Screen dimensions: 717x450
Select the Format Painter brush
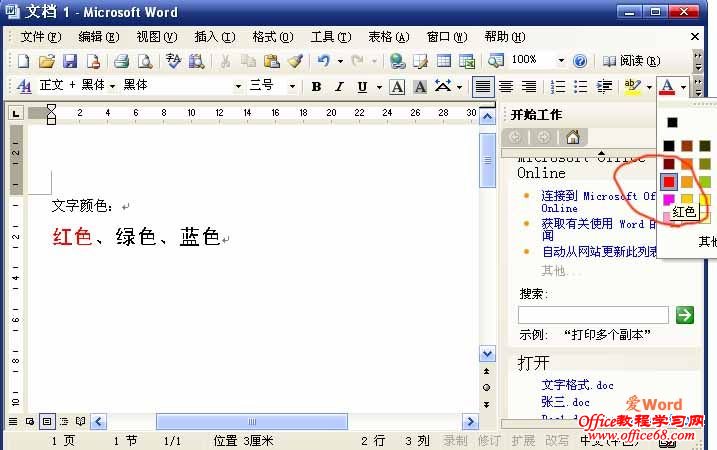pyautogui.click(x=295, y=61)
